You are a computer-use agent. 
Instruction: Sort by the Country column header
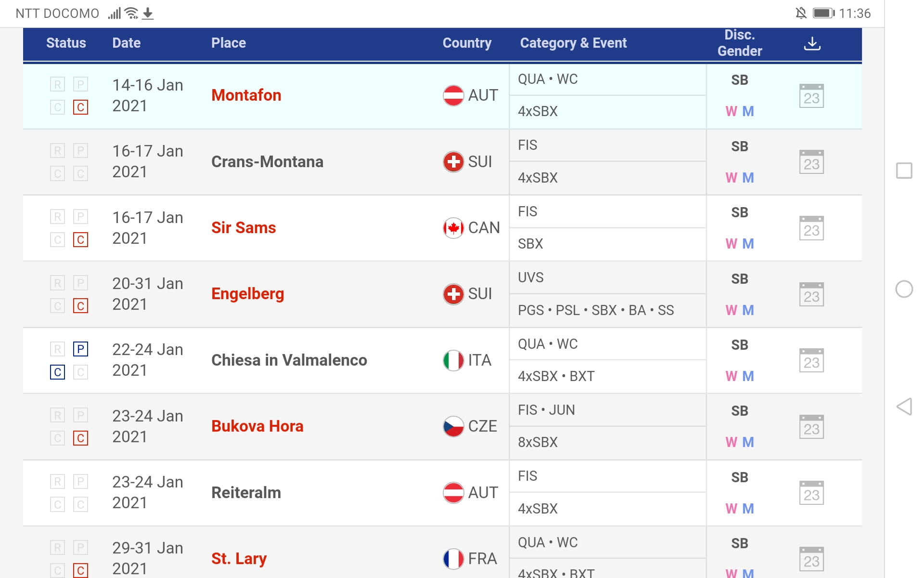467,43
